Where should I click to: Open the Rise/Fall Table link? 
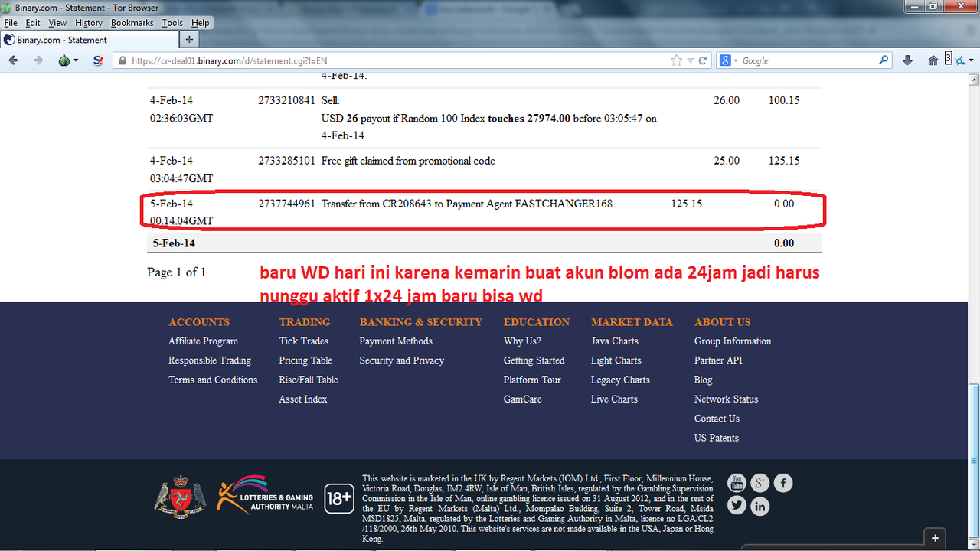309,380
